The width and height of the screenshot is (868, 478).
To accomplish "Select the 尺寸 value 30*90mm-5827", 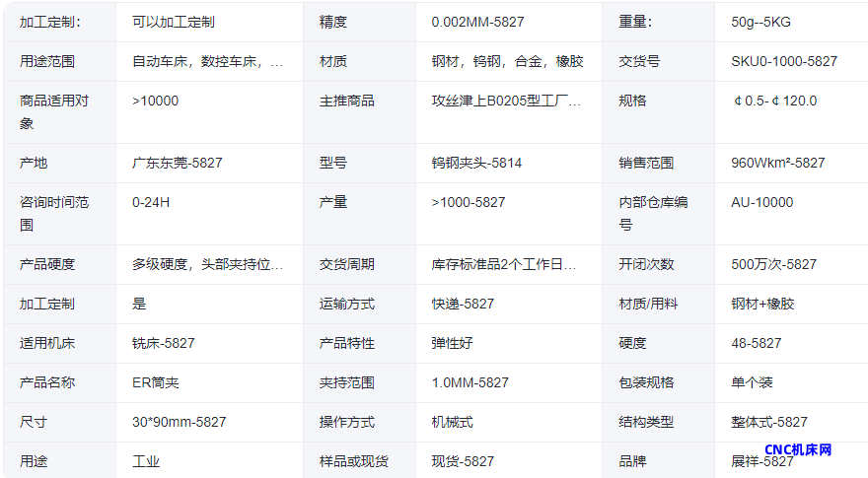I will 179,422.
